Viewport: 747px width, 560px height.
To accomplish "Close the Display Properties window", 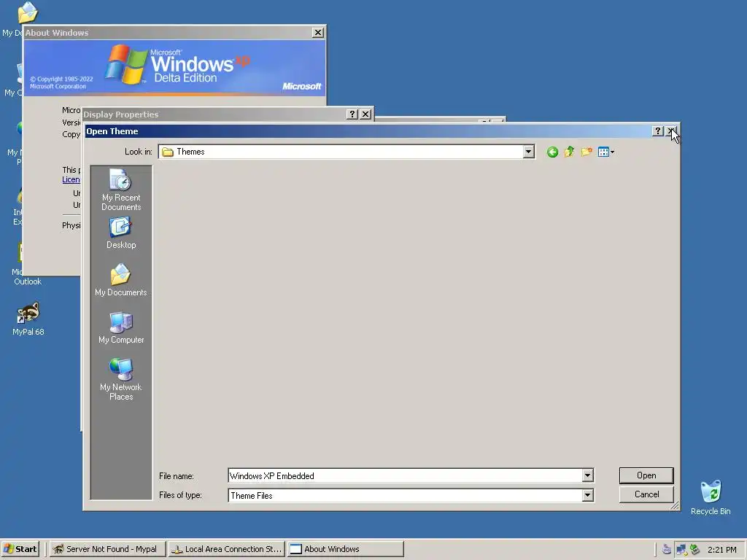I will [365, 114].
